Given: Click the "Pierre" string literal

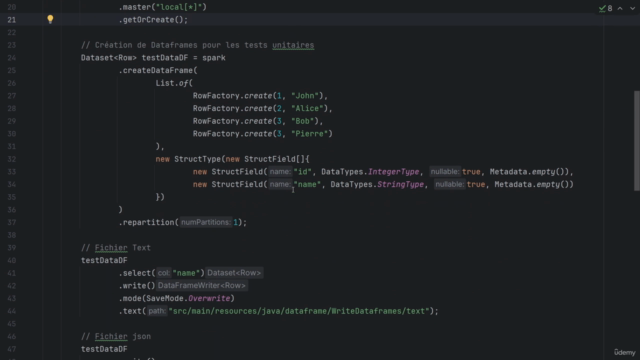Looking at the screenshot, I should (310, 133).
